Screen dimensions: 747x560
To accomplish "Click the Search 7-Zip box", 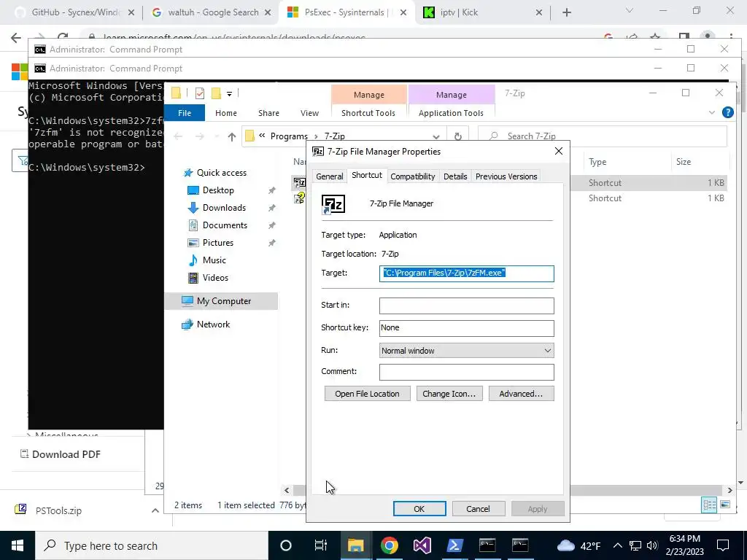I will pyautogui.click(x=603, y=136).
